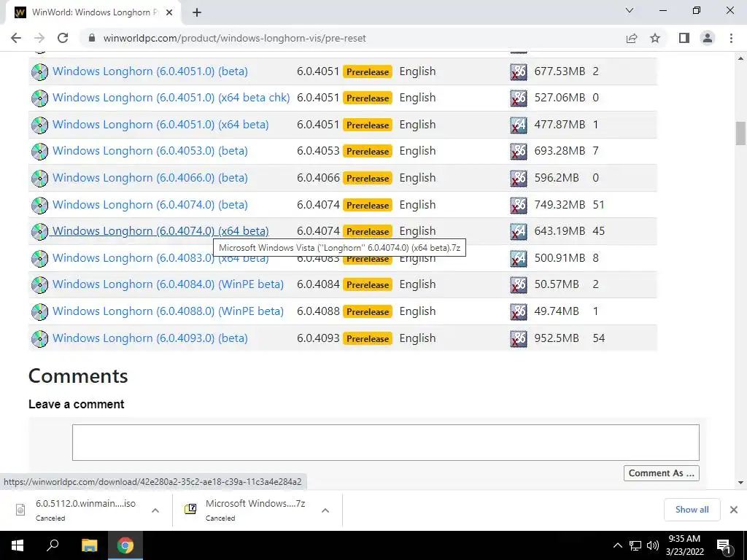This screenshot has width=747, height=560.
Task: Click architecture icon in 49.74MB row
Action: (519, 311)
